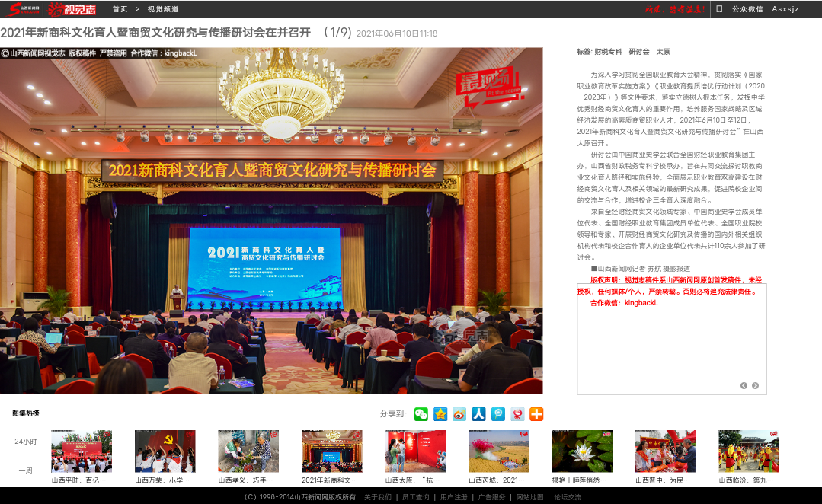
Task: Click the 研讨会 tag link
Action: tap(639, 52)
